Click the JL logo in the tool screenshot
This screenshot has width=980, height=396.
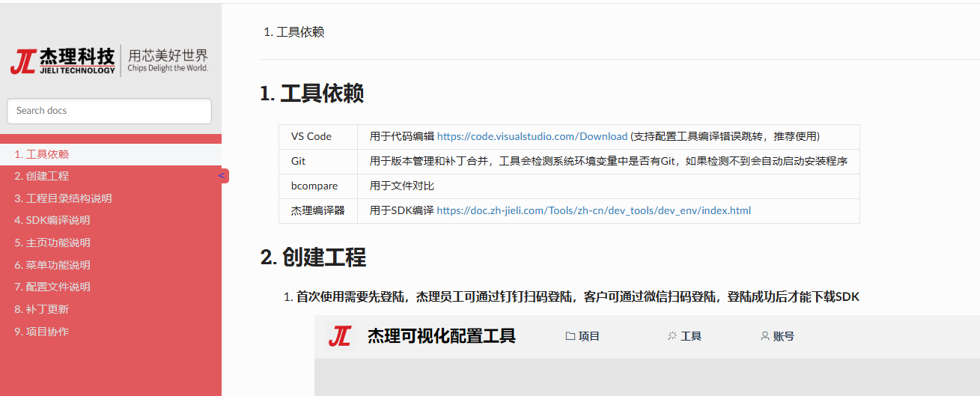[340, 336]
